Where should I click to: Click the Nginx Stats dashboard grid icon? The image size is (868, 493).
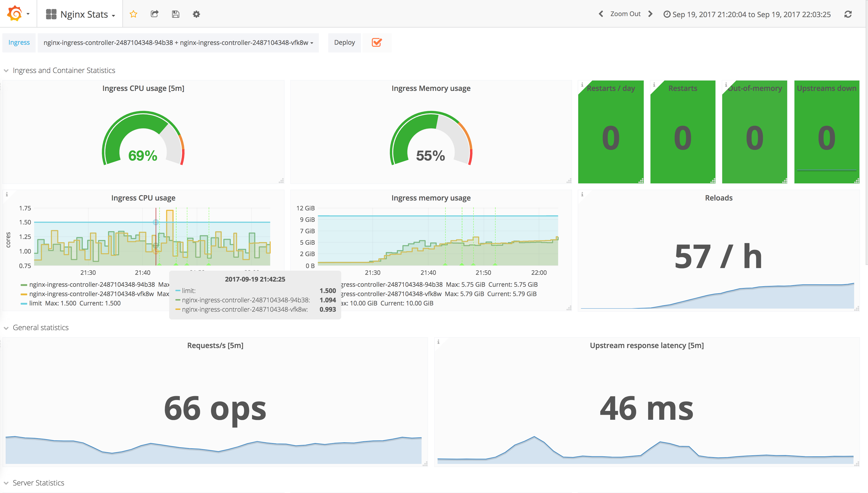click(x=51, y=14)
